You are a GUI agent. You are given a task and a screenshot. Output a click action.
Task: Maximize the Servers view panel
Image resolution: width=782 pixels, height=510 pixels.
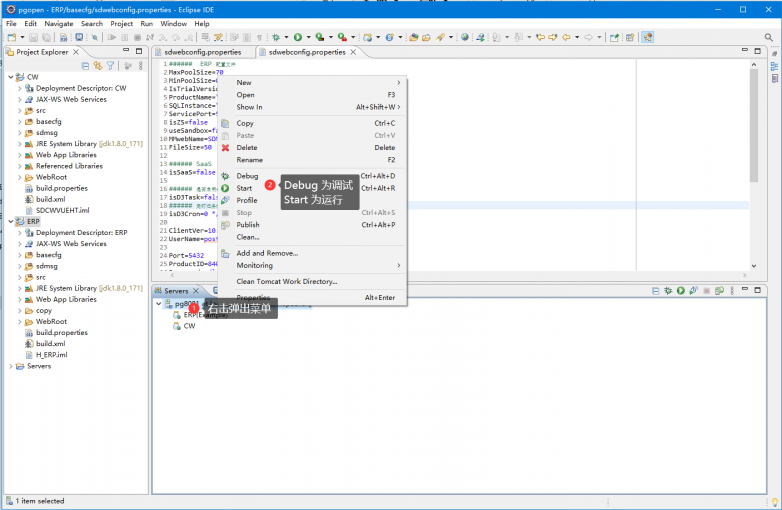tap(759, 291)
